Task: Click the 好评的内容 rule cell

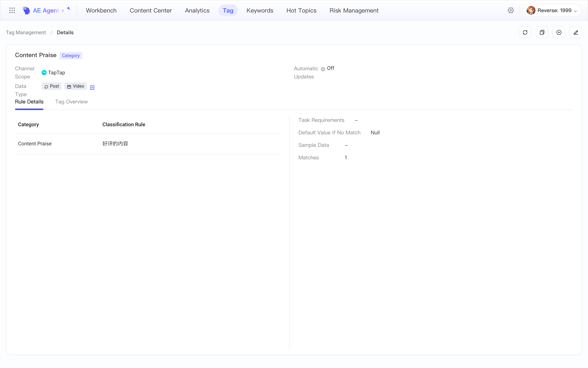Action: (x=115, y=144)
